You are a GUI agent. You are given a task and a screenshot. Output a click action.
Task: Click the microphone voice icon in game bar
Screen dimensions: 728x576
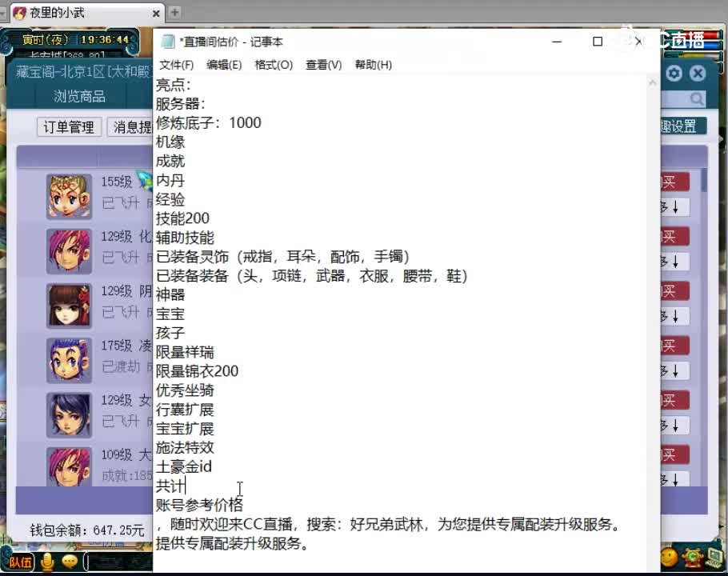pos(47,562)
